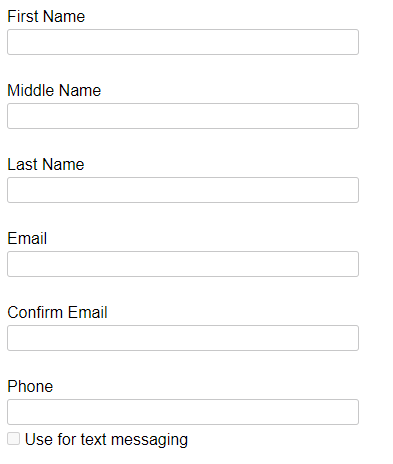The height and width of the screenshot is (464, 393).
Task: Click the Middle Name label text
Action: coord(54,90)
